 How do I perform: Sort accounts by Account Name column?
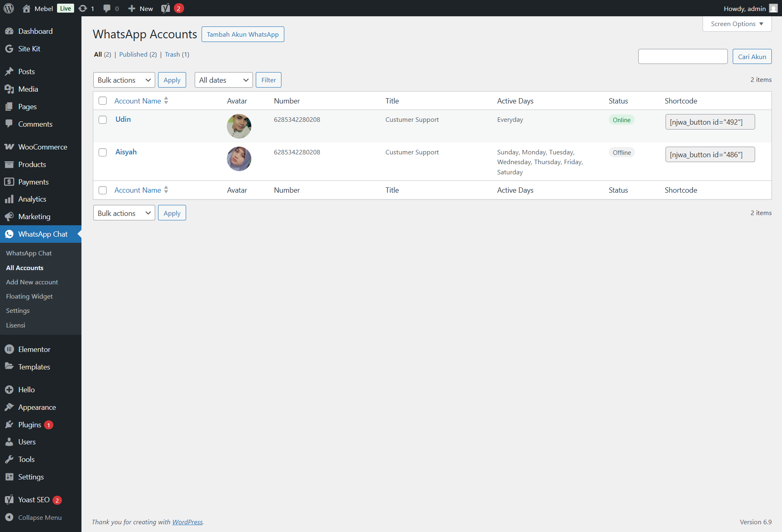pos(138,101)
